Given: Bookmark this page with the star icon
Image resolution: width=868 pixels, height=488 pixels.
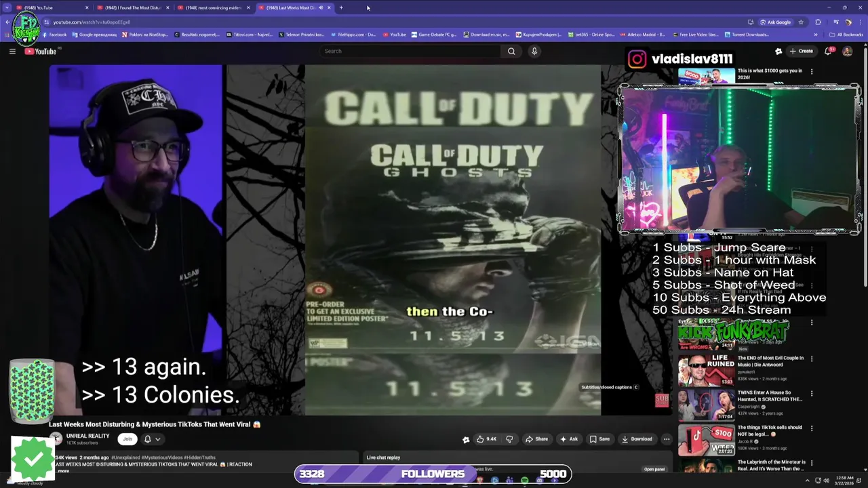Looking at the screenshot, I should [801, 22].
